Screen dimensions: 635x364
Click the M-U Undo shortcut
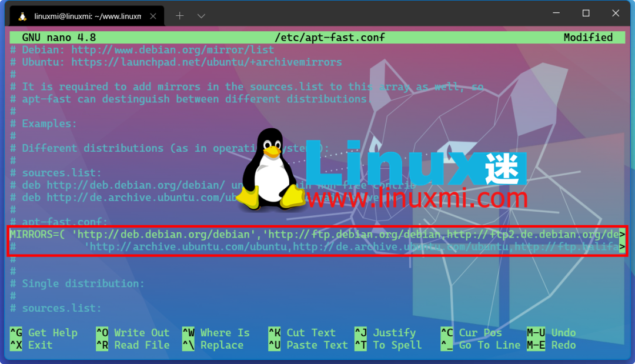(551, 333)
